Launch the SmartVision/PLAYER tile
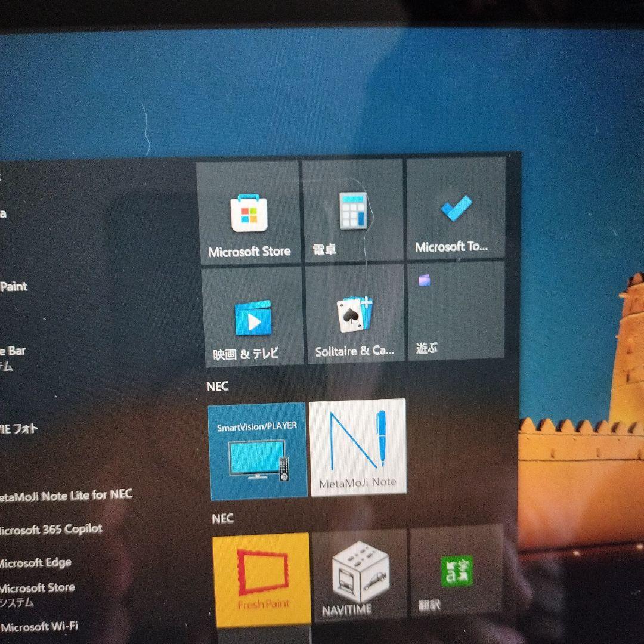Screen dimensions: 644x644 258,451
